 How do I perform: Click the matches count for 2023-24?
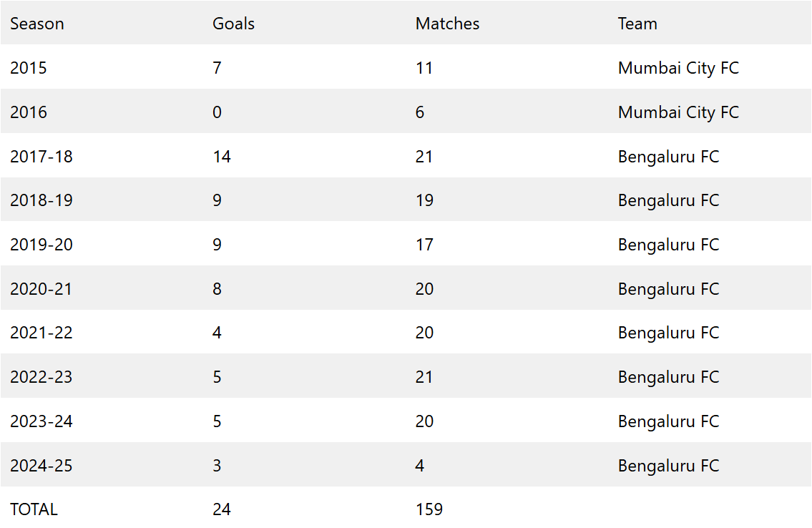tap(424, 421)
